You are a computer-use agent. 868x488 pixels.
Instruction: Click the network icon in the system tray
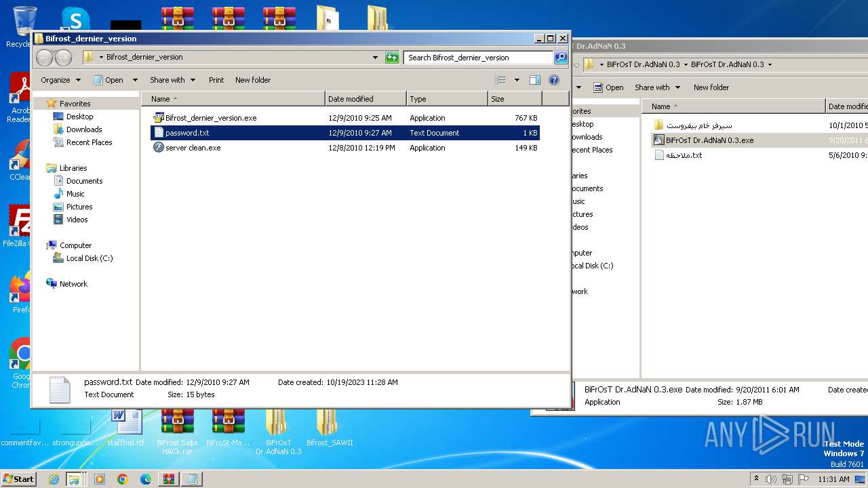point(787,479)
